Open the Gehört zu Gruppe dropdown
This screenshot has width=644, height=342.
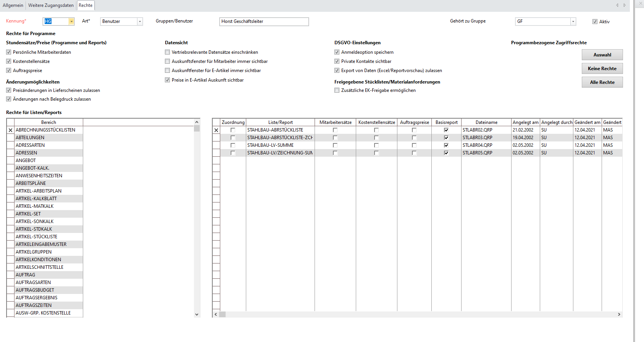[573, 22]
